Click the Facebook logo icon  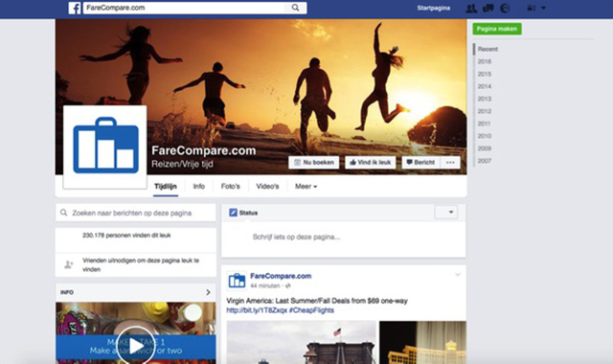pos(75,8)
